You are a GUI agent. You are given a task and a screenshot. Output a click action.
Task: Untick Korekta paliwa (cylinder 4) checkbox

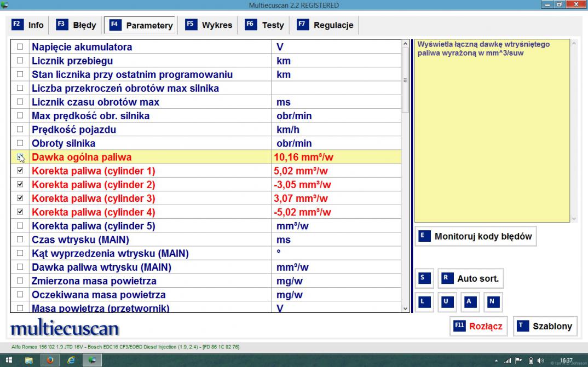point(20,212)
